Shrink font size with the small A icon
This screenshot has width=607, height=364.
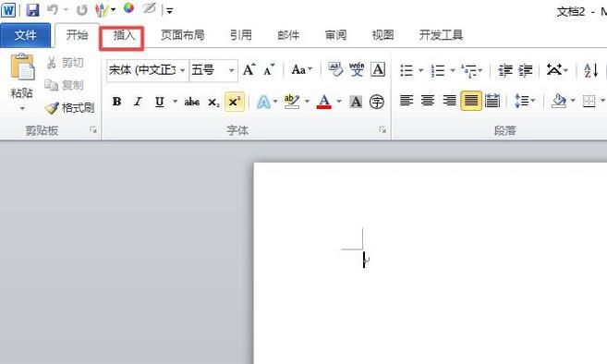coord(269,69)
